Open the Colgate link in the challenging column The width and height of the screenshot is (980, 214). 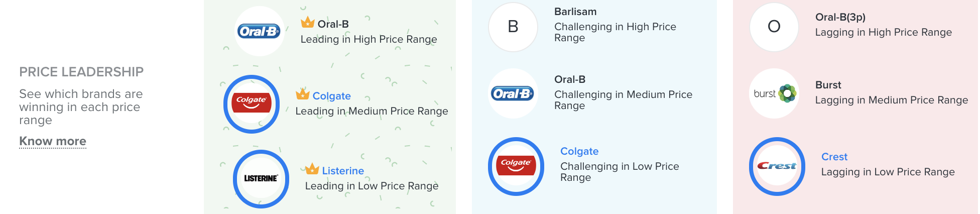(x=579, y=151)
